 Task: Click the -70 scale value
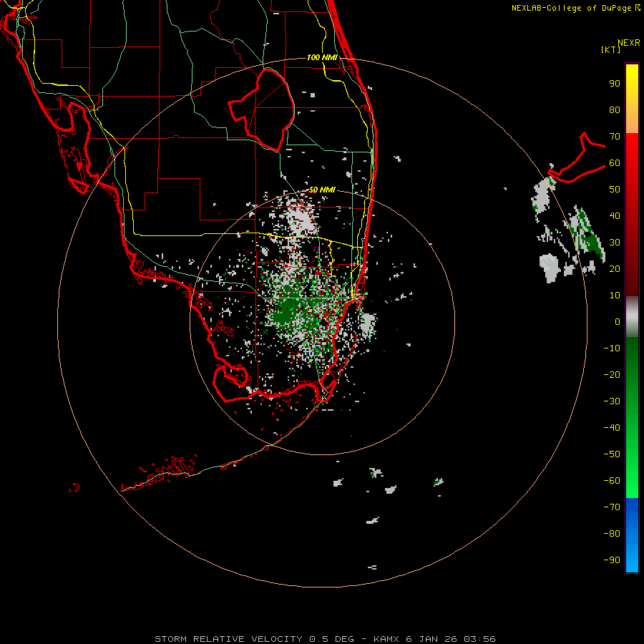pos(612,507)
